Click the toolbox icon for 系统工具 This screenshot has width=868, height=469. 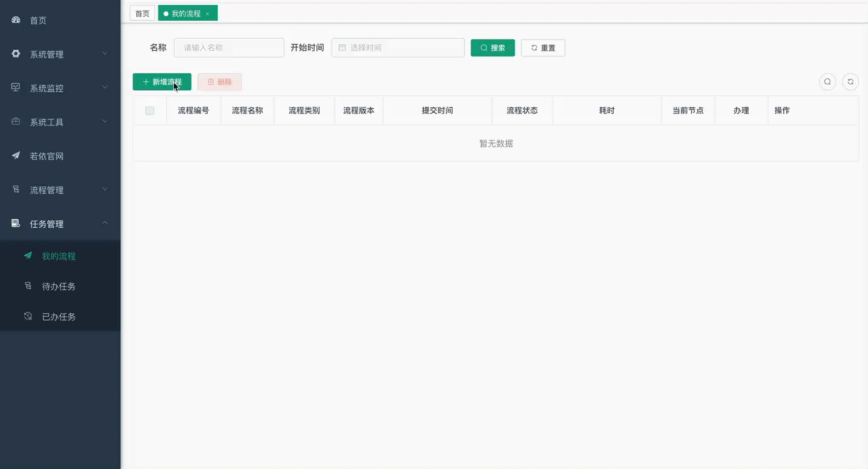click(x=16, y=122)
